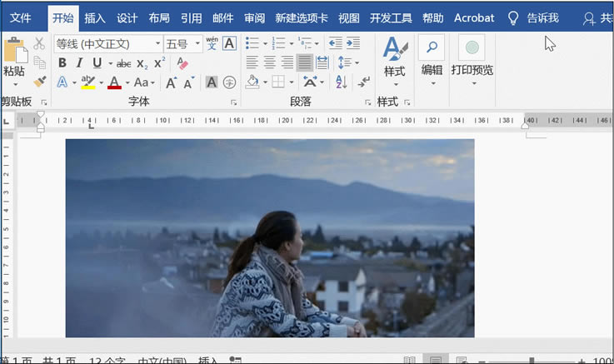Sort text A to Z
Screen dimensions: 614x364
tap(341, 82)
